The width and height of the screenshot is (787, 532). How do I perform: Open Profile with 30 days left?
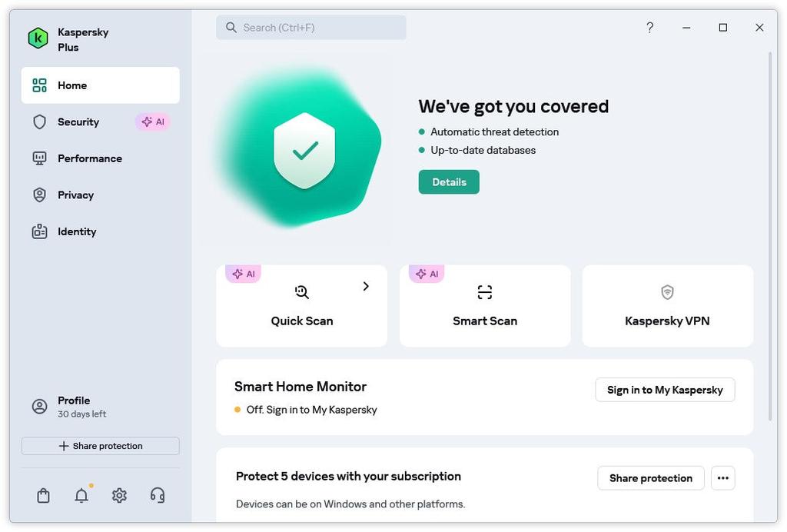101,407
